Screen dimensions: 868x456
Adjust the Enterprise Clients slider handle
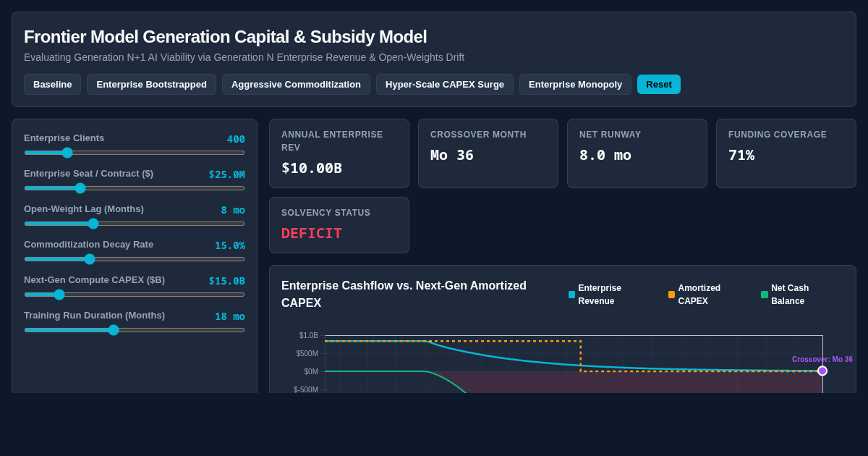click(x=67, y=153)
